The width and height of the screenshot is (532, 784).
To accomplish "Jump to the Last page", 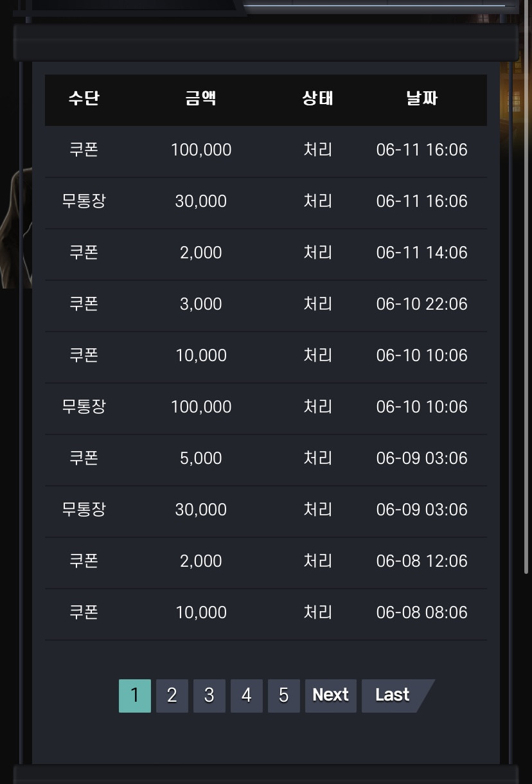I will click(393, 696).
